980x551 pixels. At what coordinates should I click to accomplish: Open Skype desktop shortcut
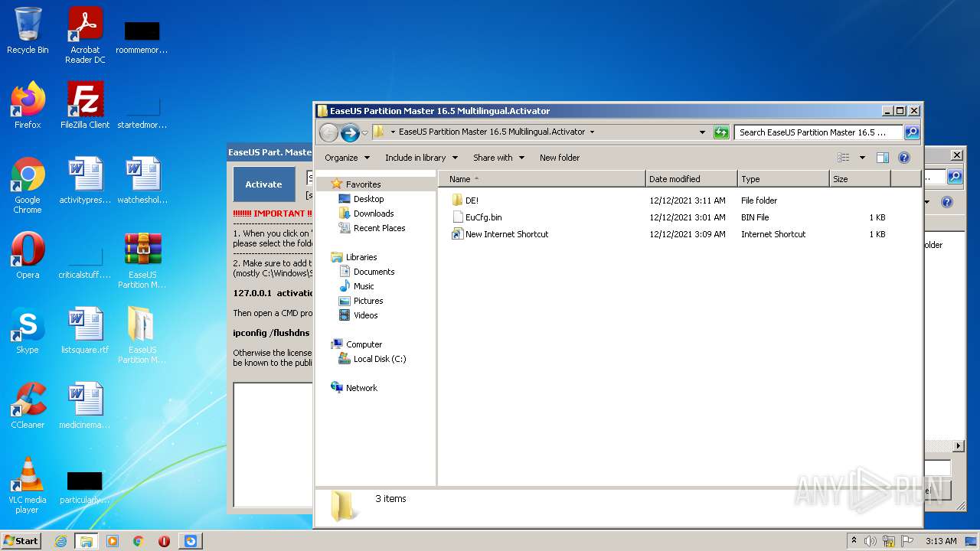tap(28, 331)
